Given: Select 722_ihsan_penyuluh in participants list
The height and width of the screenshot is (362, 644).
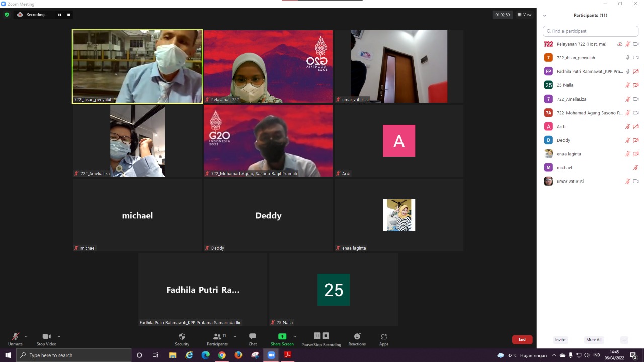Looking at the screenshot, I should coord(576,58).
